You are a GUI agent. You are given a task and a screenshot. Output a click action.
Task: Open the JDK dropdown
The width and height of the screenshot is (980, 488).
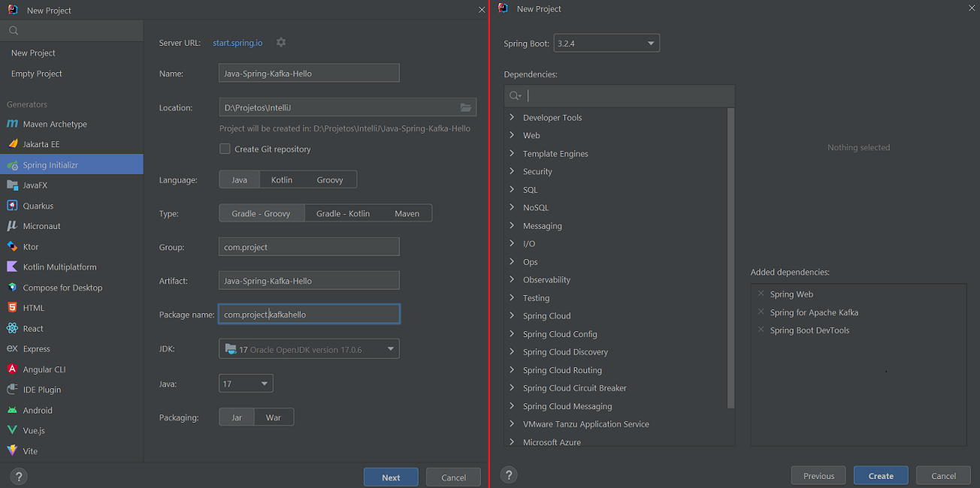[x=309, y=349]
